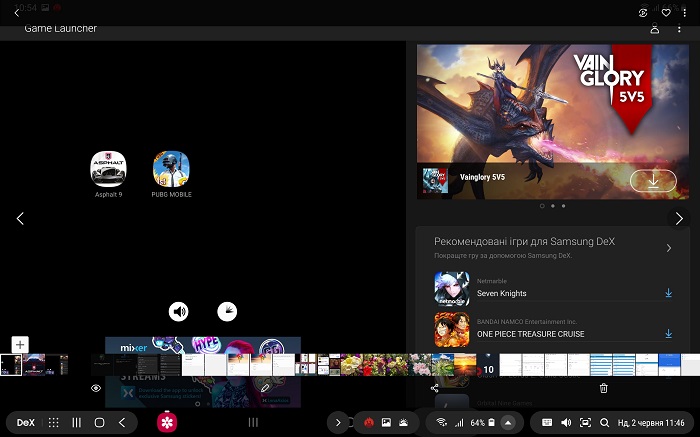The image size is (700, 437).
Task: Open the pink Gallery app in taskbar
Action: pos(167,422)
